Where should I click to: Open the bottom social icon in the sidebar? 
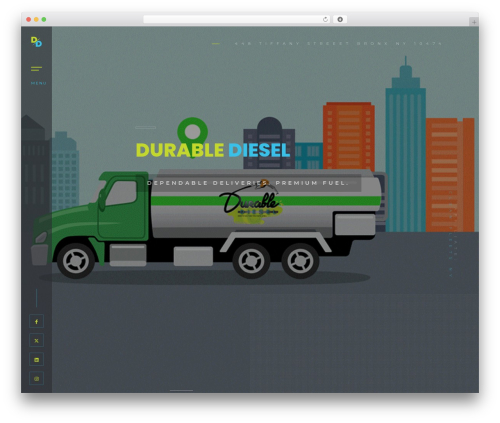point(36,378)
